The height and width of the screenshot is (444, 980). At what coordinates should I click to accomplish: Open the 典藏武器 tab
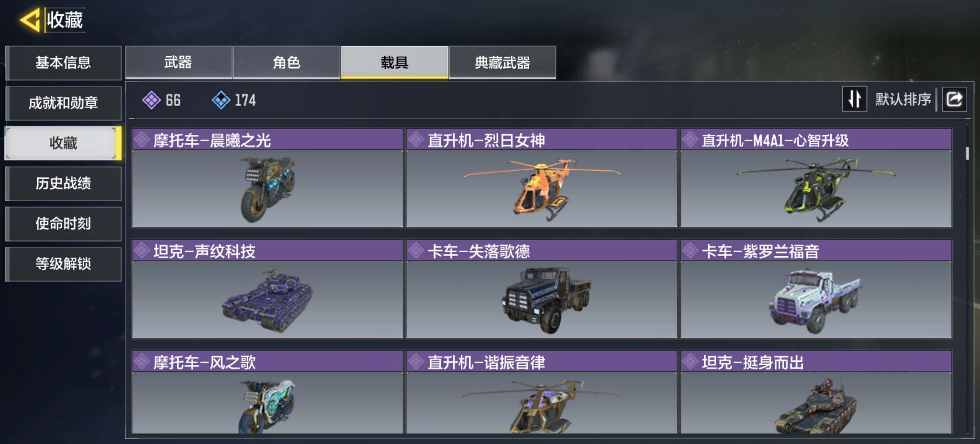point(502,63)
